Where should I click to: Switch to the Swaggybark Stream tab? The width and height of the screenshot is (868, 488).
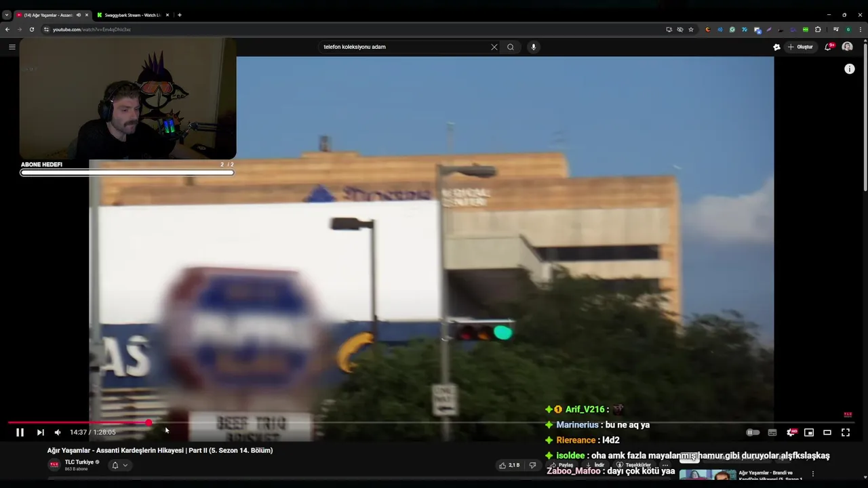click(x=132, y=15)
